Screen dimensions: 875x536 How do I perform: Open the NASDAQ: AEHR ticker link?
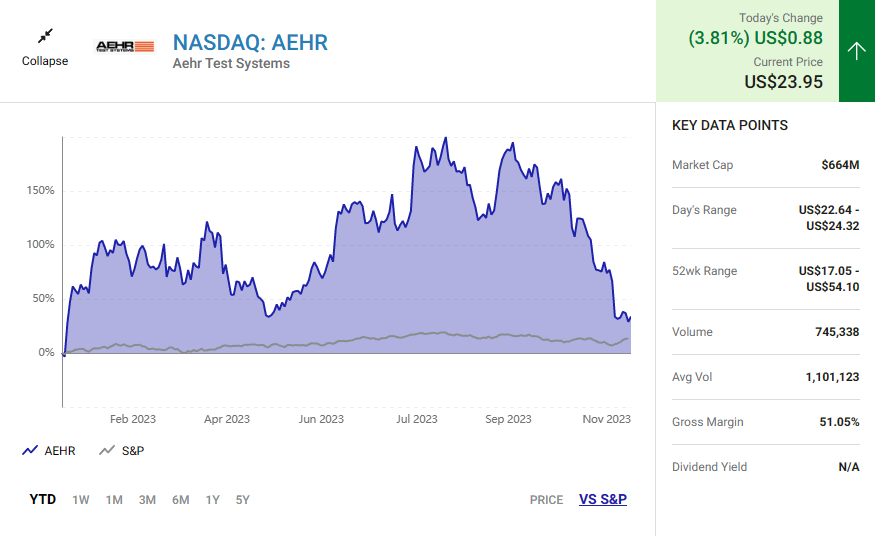point(250,42)
